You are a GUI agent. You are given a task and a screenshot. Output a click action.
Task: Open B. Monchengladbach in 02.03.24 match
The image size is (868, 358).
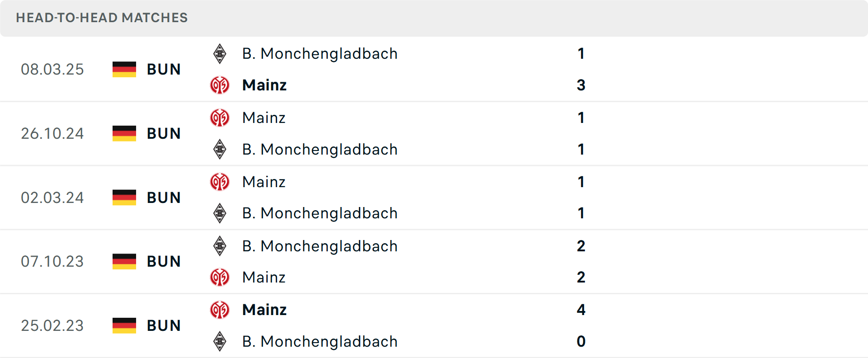[x=320, y=213]
